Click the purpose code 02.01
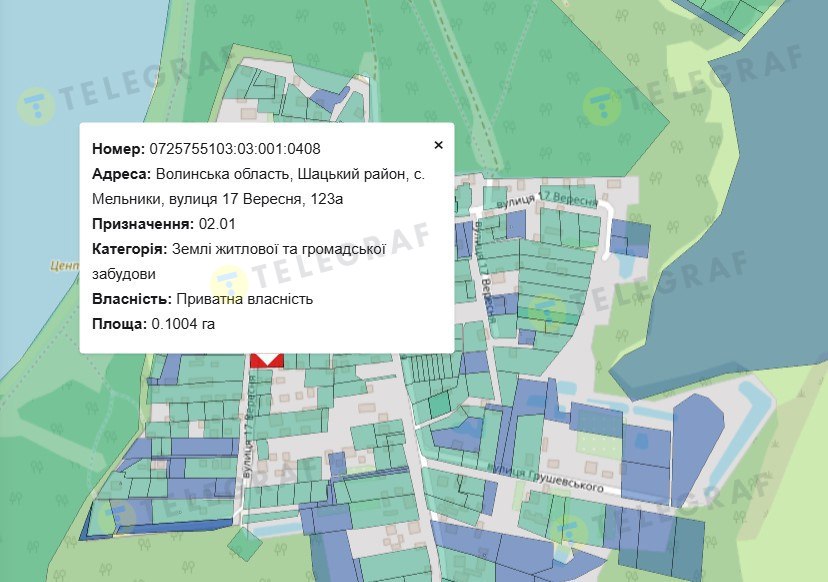 click(x=217, y=224)
